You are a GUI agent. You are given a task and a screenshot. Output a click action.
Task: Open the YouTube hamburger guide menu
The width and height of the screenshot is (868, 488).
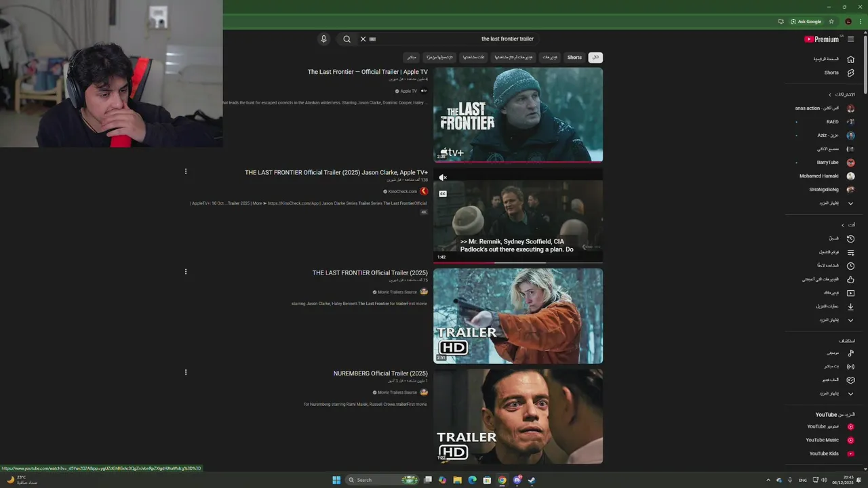click(x=850, y=39)
